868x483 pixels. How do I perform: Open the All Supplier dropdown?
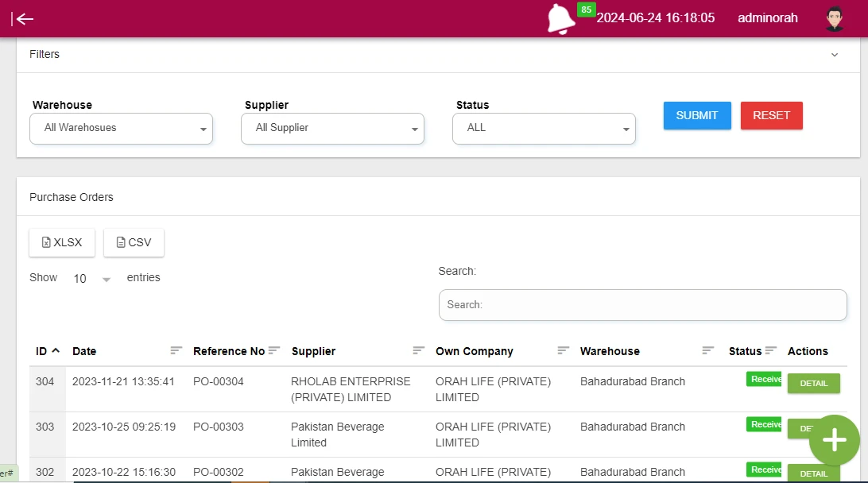tap(333, 129)
